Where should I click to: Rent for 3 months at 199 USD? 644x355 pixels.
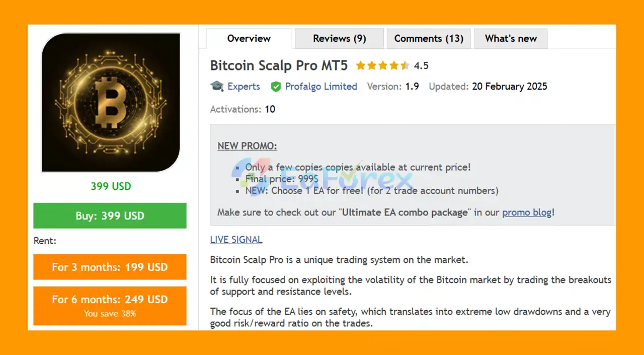pos(110,267)
